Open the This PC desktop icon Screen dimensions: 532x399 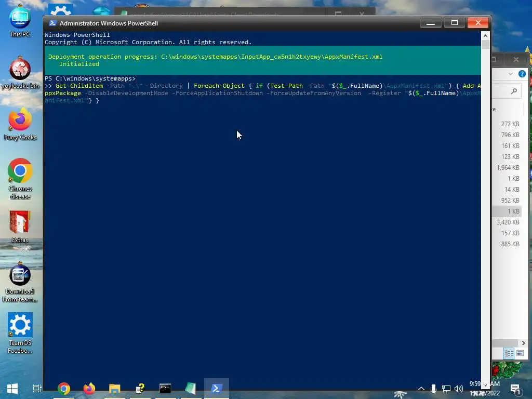click(20, 21)
